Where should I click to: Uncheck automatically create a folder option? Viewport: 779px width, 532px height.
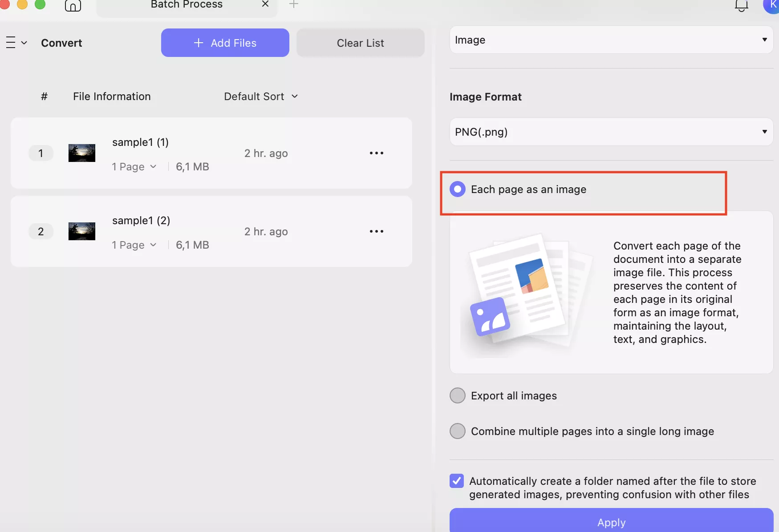click(x=457, y=481)
